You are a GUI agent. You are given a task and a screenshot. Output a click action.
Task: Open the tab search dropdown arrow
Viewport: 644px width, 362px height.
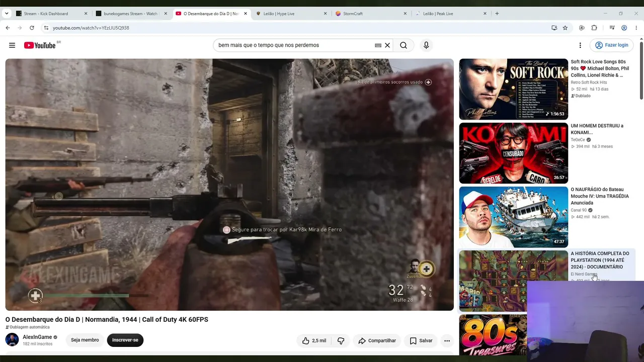[x=7, y=14]
